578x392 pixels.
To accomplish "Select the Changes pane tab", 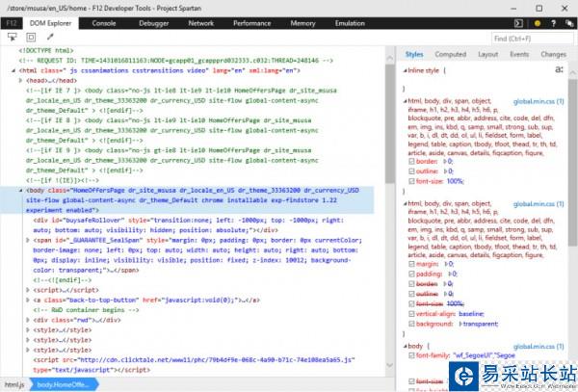I will click(x=553, y=55).
